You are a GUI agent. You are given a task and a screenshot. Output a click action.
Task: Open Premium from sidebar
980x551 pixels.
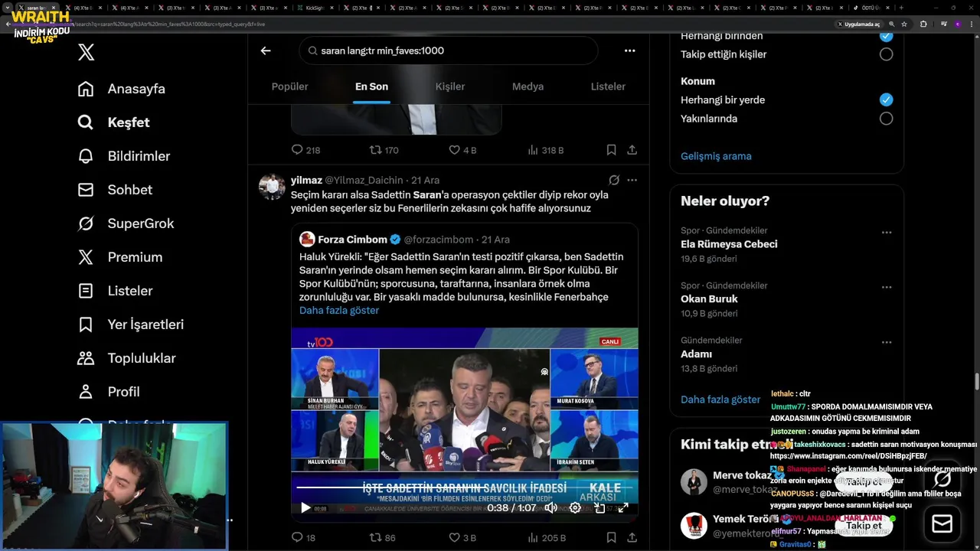pyautogui.click(x=119, y=257)
